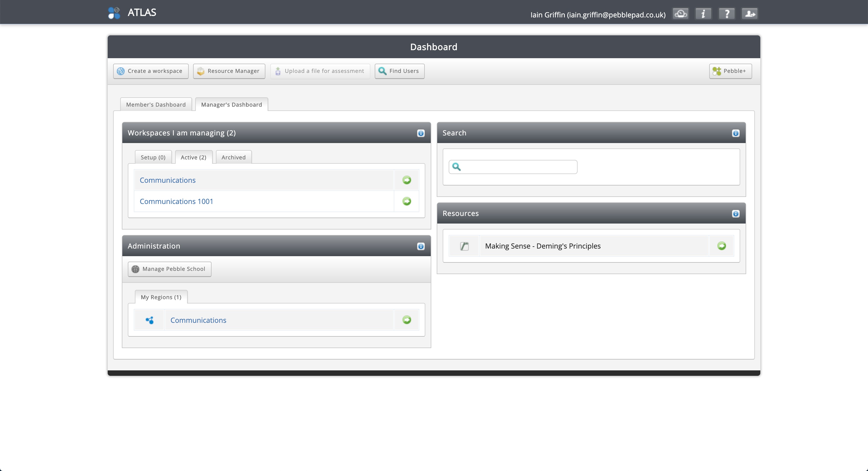Open help question mark icon
This screenshot has width=868, height=471.
pos(727,14)
